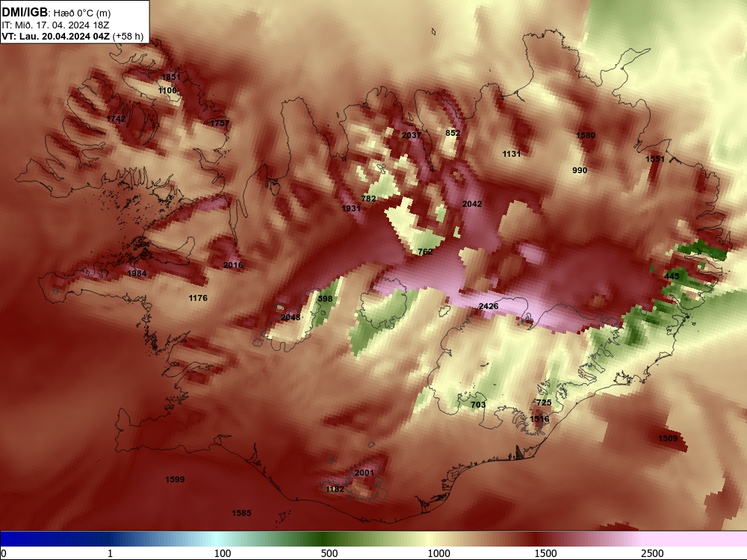The image size is (747, 560).
Task: Click the 1182 height label
Action: click(x=335, y=490)
